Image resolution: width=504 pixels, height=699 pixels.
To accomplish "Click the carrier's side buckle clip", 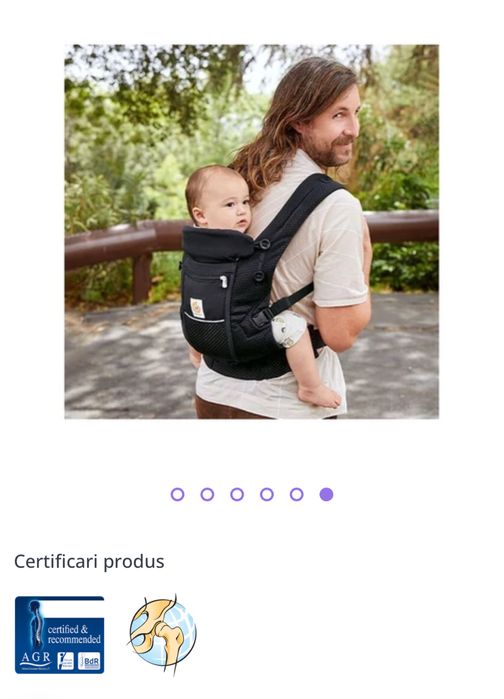I will [262, 317].
